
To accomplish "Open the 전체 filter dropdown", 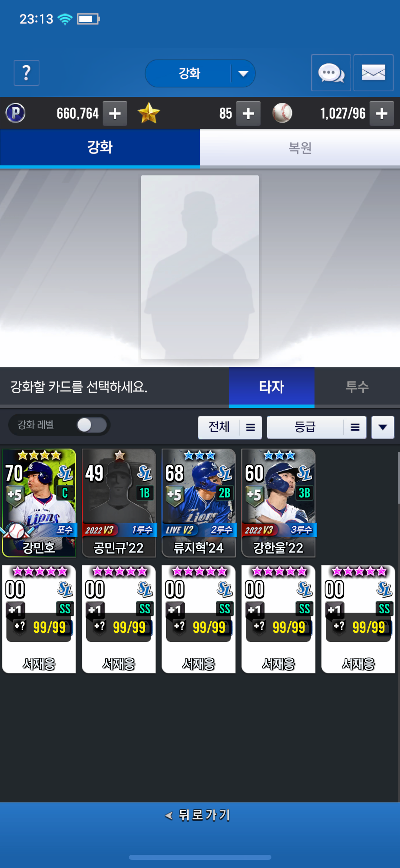I will pyautogui.click(x=230, y=427).
